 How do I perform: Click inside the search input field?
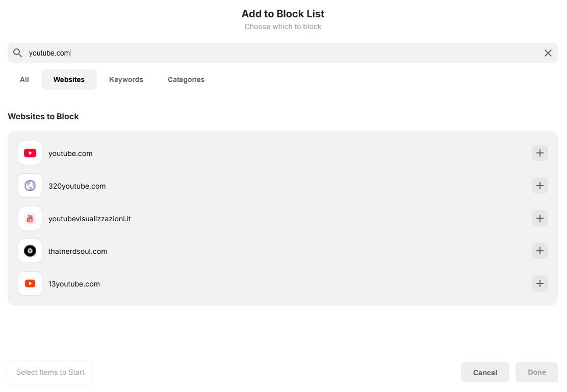(x=204, y=53)
